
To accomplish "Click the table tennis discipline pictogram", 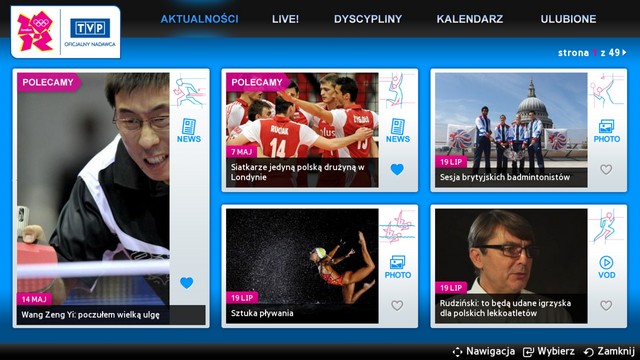I will 189,92.
